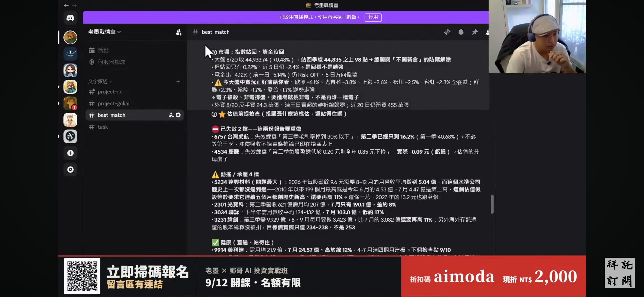This screenshot has height=297, width=644.
Task: Click the invite people icon beside server name
Action: point(179,32)
